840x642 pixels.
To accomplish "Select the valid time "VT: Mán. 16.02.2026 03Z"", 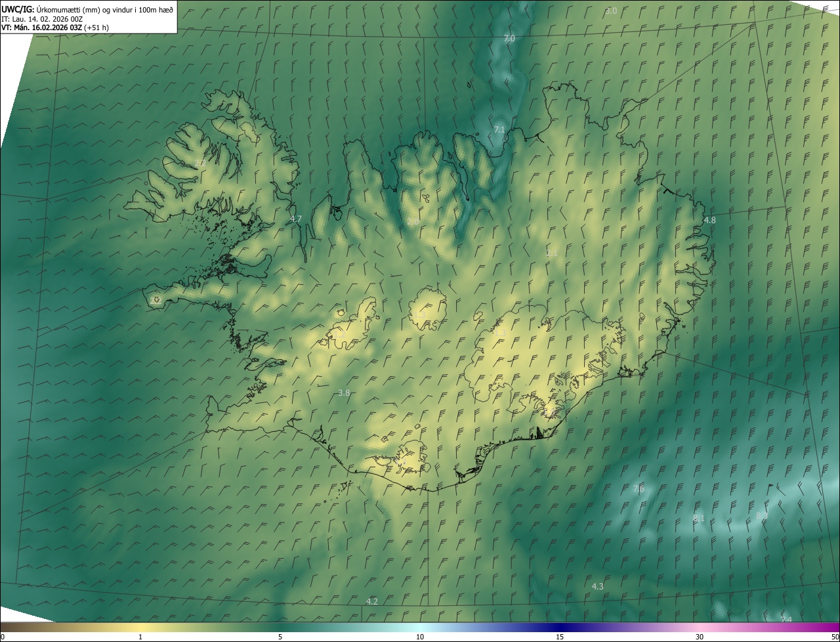I will [41, 28].
